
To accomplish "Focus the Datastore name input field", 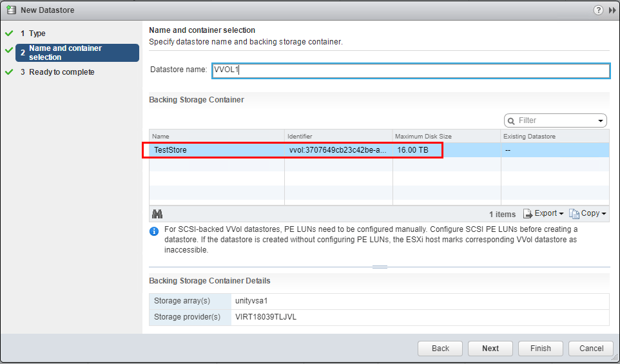I will [x=411, y=70].
